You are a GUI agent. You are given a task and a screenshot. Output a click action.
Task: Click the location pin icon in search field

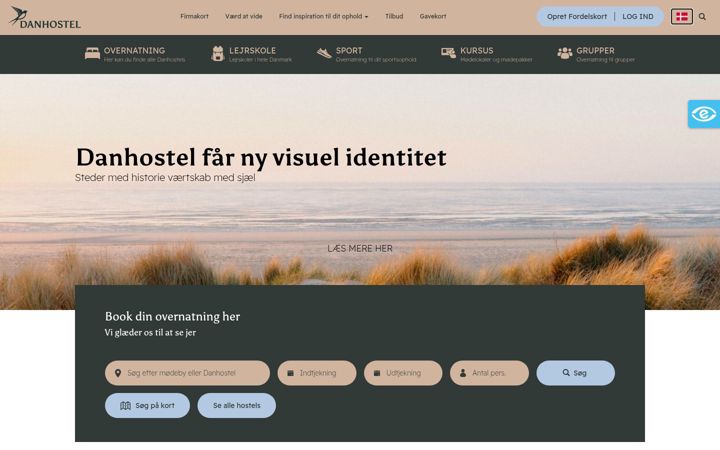[118, 373]
